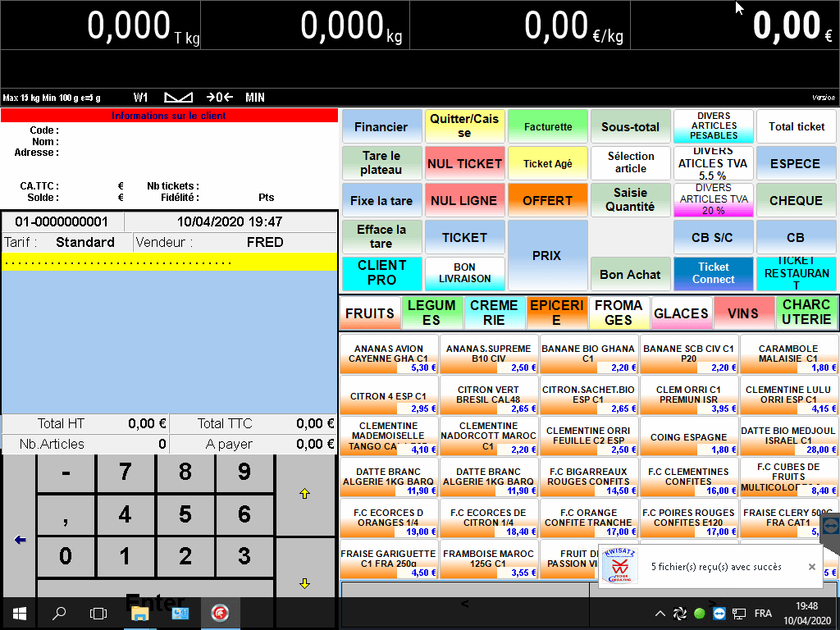840x630 pixels.
Task: Select Total ticket button
Action: point(797,127)
